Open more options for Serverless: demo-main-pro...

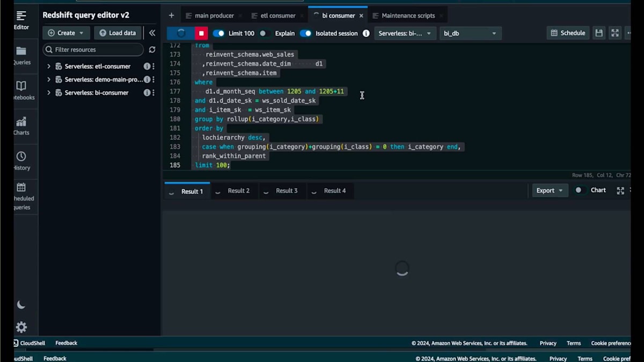153,79
